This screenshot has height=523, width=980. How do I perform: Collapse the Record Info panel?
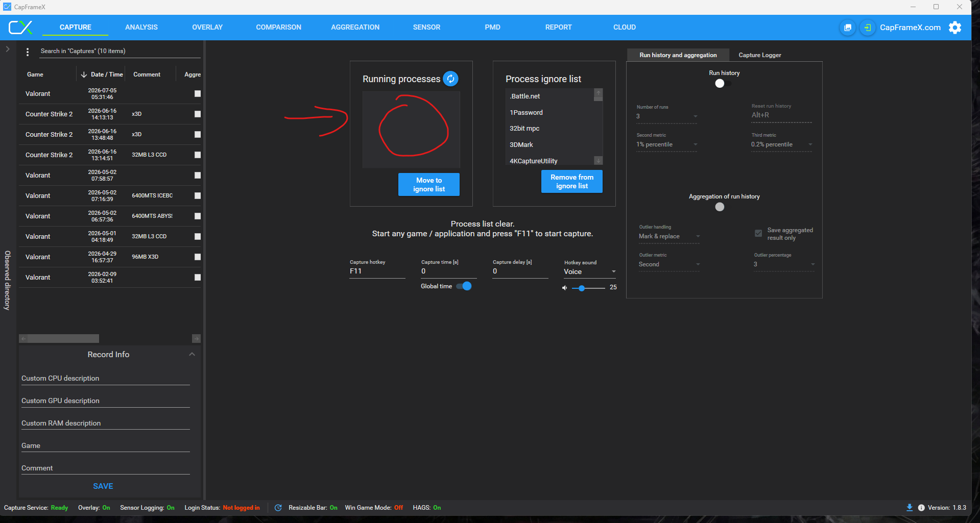[192, 355]
